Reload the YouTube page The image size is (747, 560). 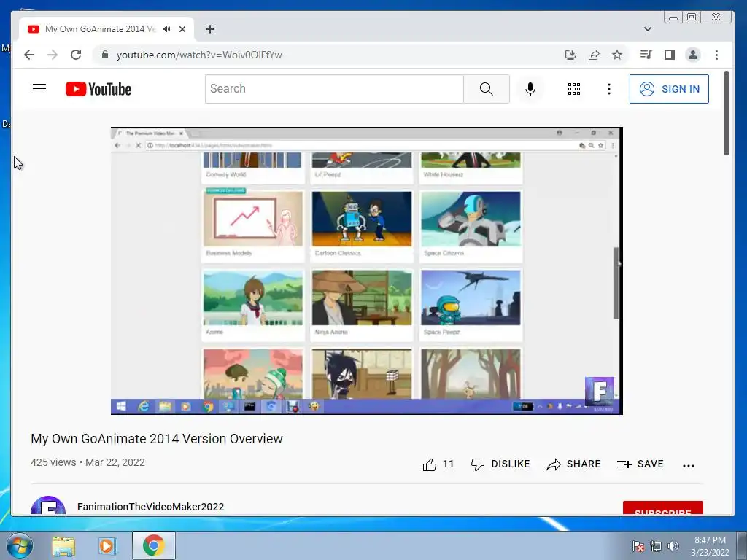pos(76,55)
